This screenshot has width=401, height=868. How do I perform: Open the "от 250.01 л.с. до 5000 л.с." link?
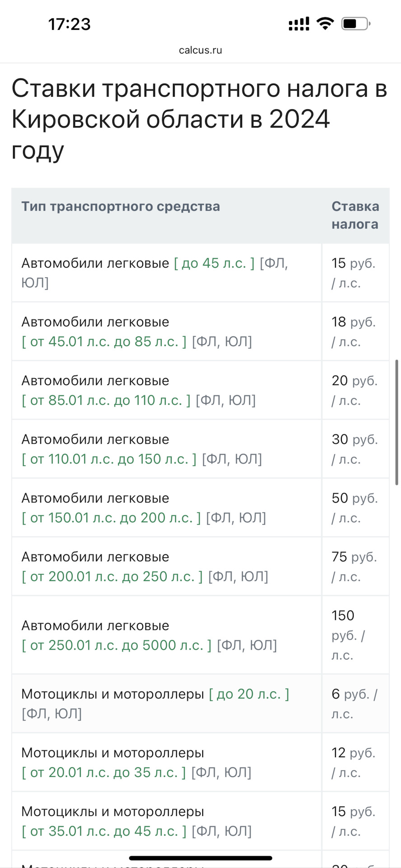117,646
